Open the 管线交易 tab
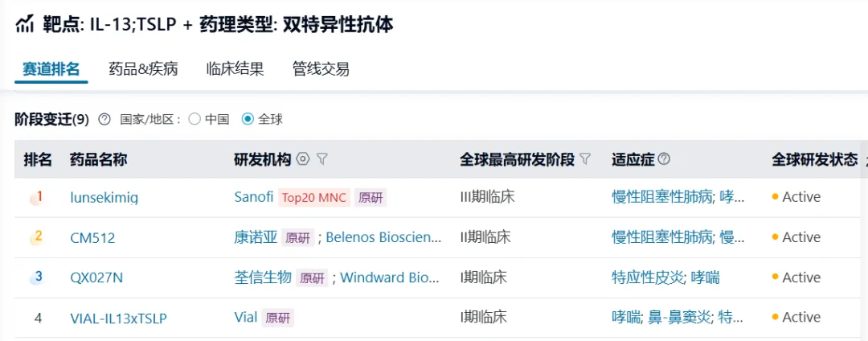868x341 pixels. (x=321, y=69)
